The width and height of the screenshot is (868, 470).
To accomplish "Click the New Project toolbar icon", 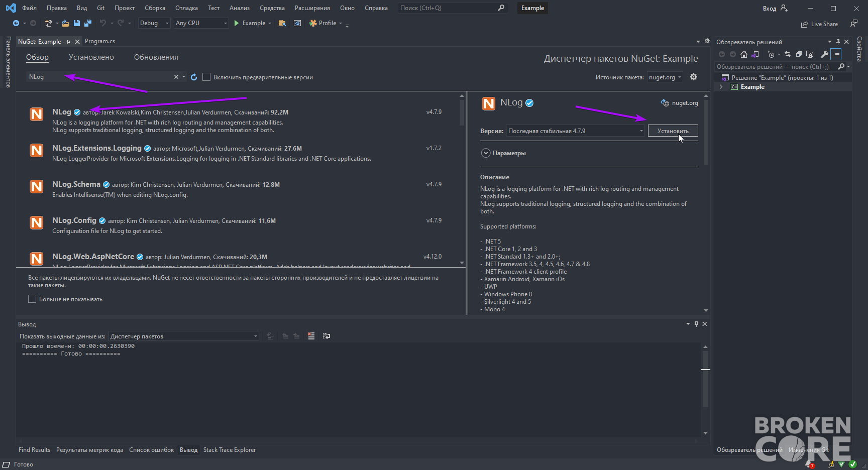I will [48, 23].
